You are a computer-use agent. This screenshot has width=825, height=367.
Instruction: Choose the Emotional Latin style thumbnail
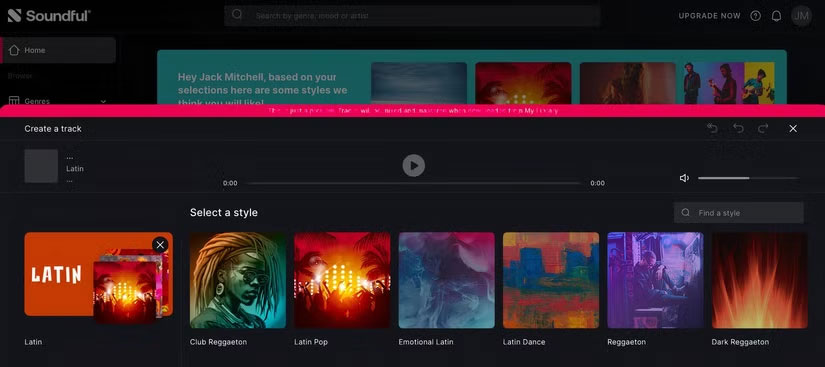(446, 280)
